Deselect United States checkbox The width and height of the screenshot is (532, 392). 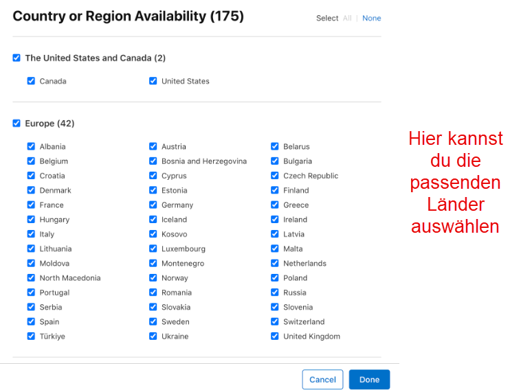click(153, 80)
